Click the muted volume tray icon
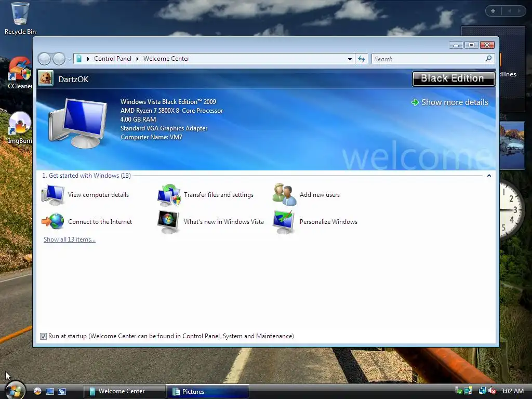The height and width of the screenshot is (399, 532). click(492, 391)
